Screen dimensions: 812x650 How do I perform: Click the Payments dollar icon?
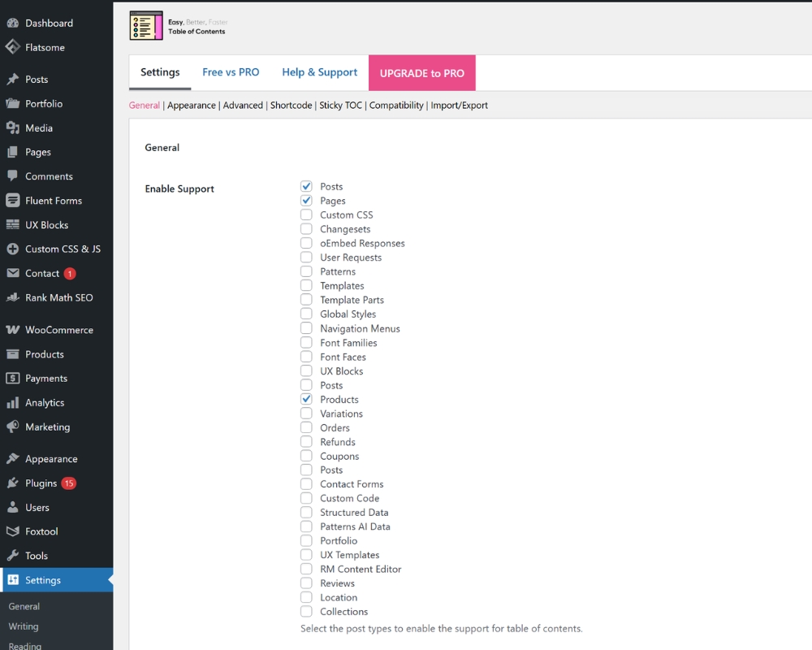13,379
